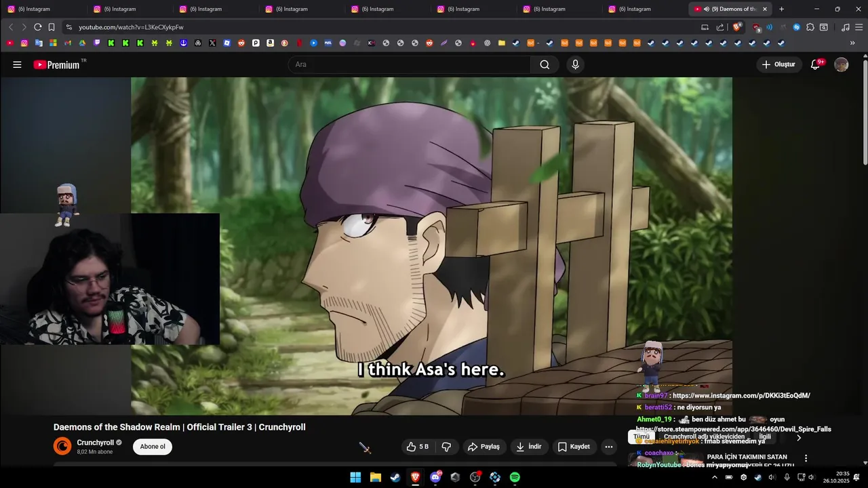The image size is (868, 488).
Task: Open a new browser tab
Action: pyautogui.click(x=781, y=9)
